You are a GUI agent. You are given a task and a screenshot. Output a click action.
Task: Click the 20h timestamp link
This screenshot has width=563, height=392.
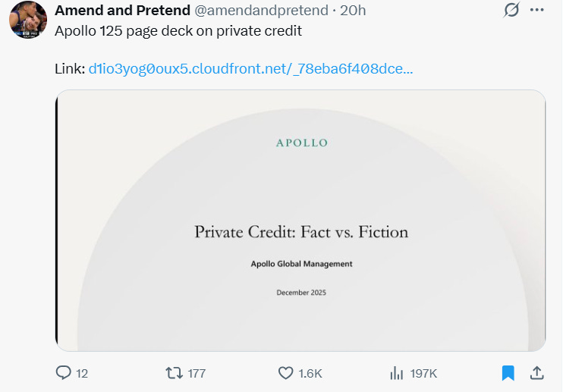click(354, 11)
